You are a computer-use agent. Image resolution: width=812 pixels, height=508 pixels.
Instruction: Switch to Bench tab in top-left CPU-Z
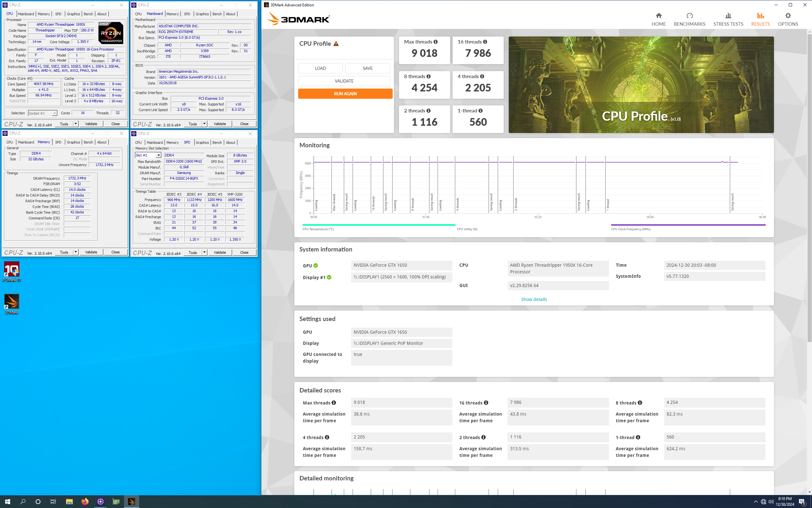click(88, 14)
